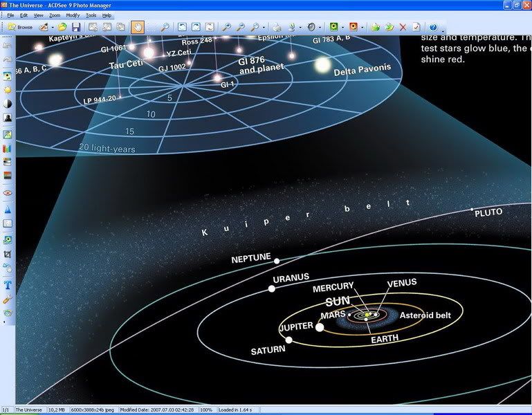Image resolution: width=532 pixels, height=415 pixels.
Task: Select the portrait silhouette tool in sidebar
Action: click(x=8, y=118)
